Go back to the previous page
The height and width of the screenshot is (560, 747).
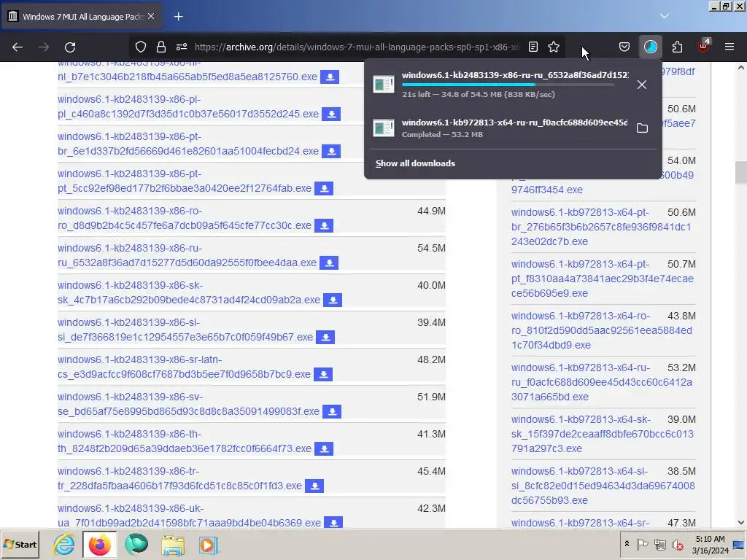tap(18, 47)
